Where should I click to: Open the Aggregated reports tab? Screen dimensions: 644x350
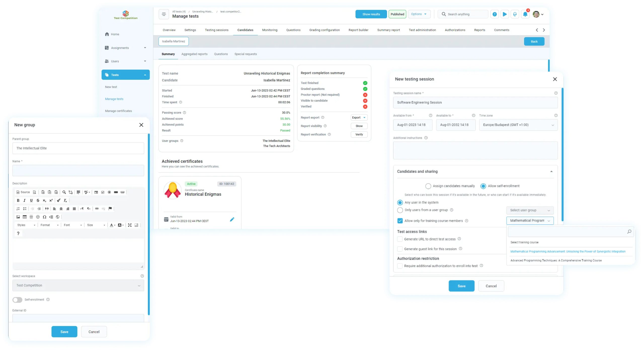194,54
